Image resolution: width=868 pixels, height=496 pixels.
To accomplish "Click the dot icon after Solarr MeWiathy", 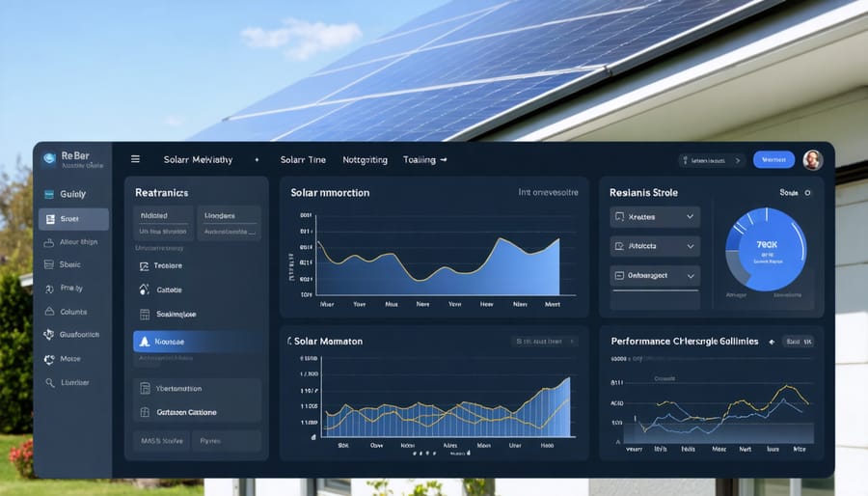I will click(257, 160).
